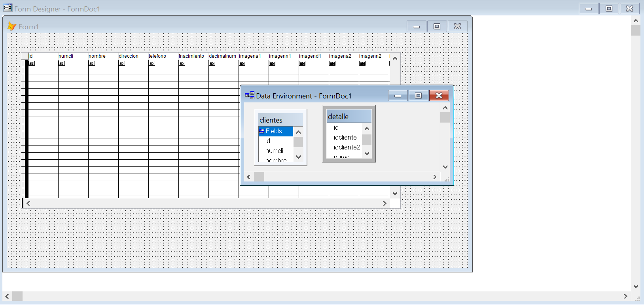
Task: Select the textbox icon under id column
Action: point(32,63)
